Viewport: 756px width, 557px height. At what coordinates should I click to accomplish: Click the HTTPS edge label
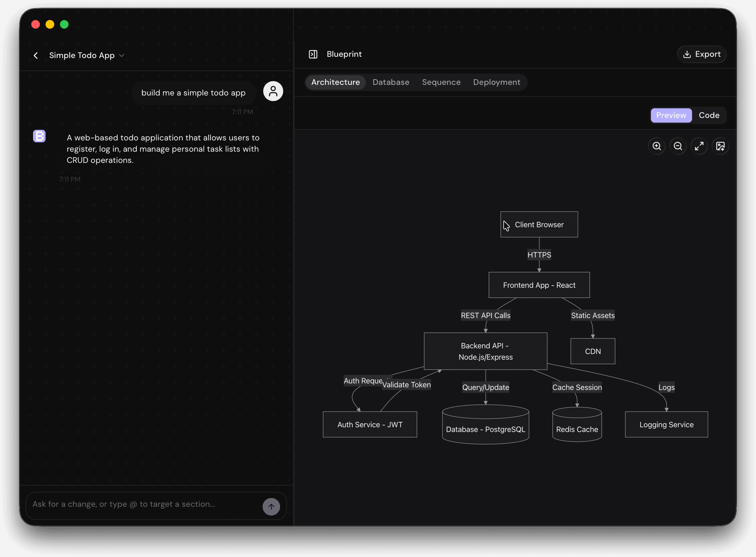click(x=539, y=255)
